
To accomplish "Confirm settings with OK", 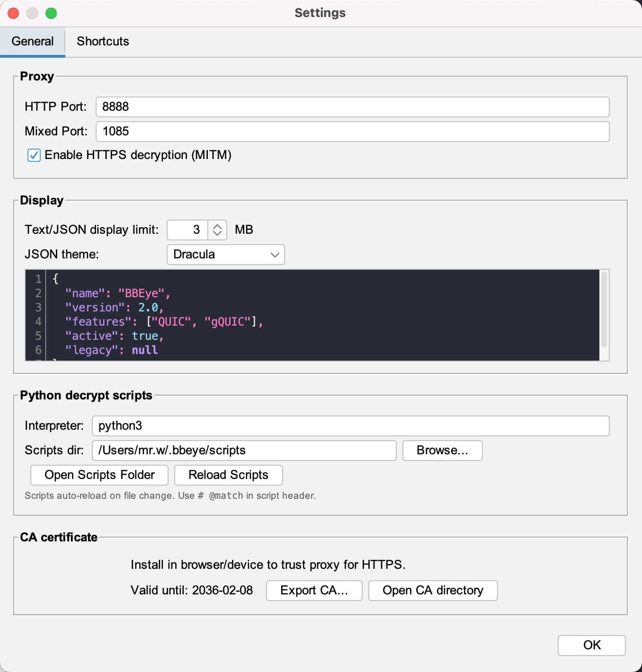I will click(x=591, y=645).
